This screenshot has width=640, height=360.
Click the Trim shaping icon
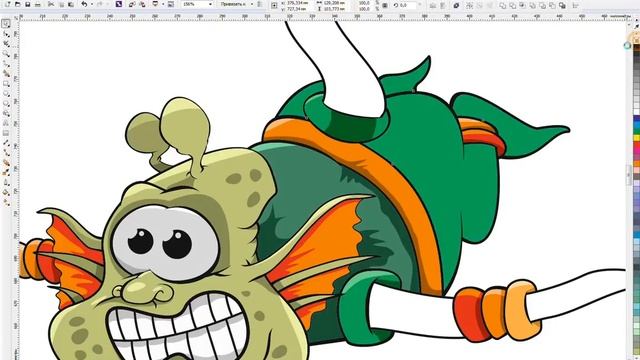(513, 5)
